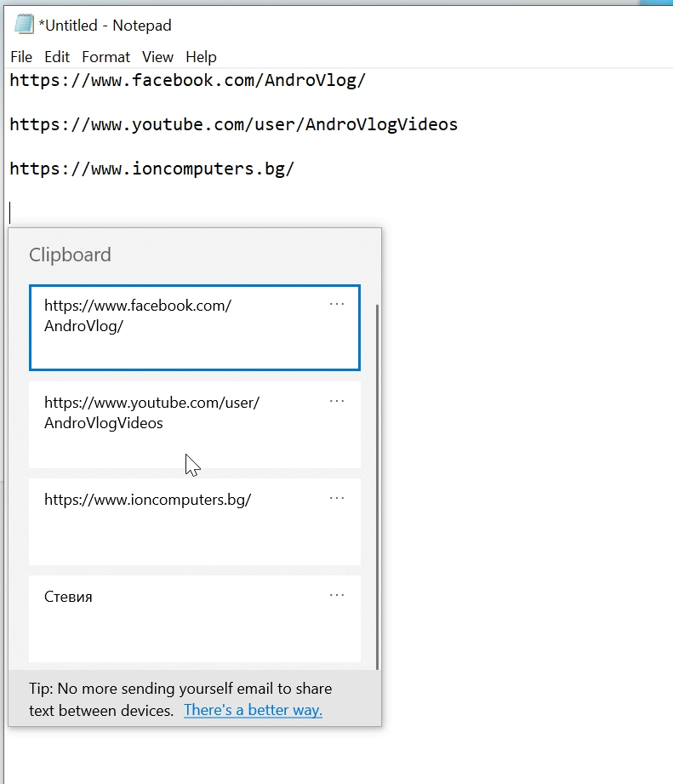Screen dimensions: 673x784
Task: Click the Notepad icon in the title bar
Action: tap(24, 25)
